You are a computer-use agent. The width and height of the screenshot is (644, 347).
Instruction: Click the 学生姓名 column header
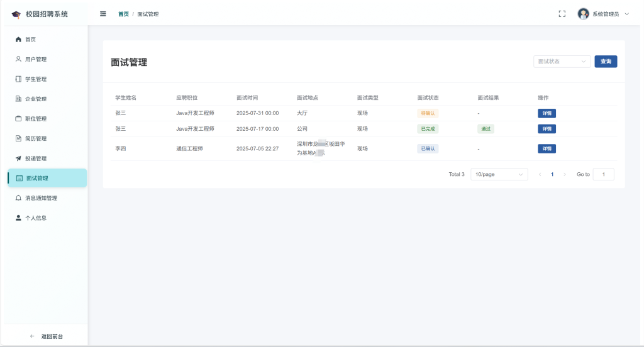[x=126, y=97]
